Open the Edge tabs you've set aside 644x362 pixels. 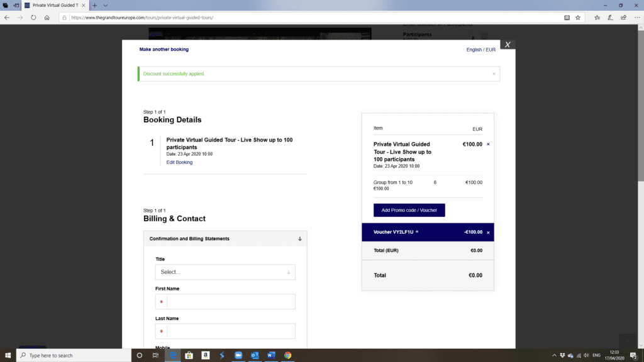[x=5, y=5]
